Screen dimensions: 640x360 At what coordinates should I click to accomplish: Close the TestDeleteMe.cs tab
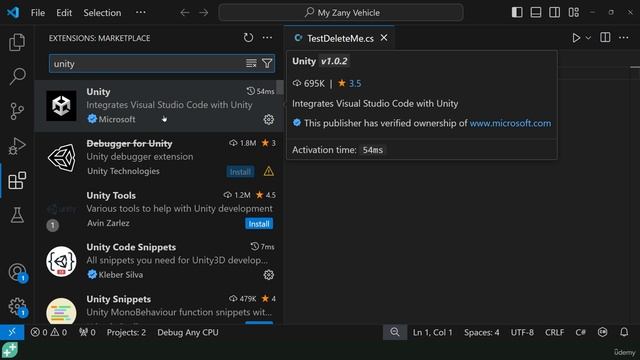384,38
